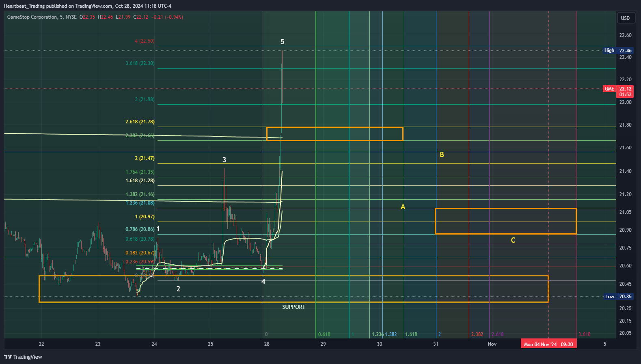
Task: Click the yellow 'B' wave label
Action: point(442,155)
